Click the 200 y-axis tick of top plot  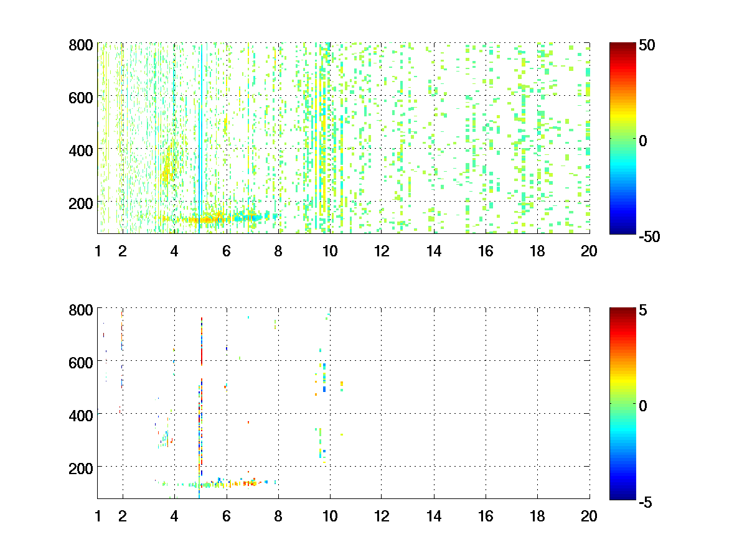click(x=81, y=203)
